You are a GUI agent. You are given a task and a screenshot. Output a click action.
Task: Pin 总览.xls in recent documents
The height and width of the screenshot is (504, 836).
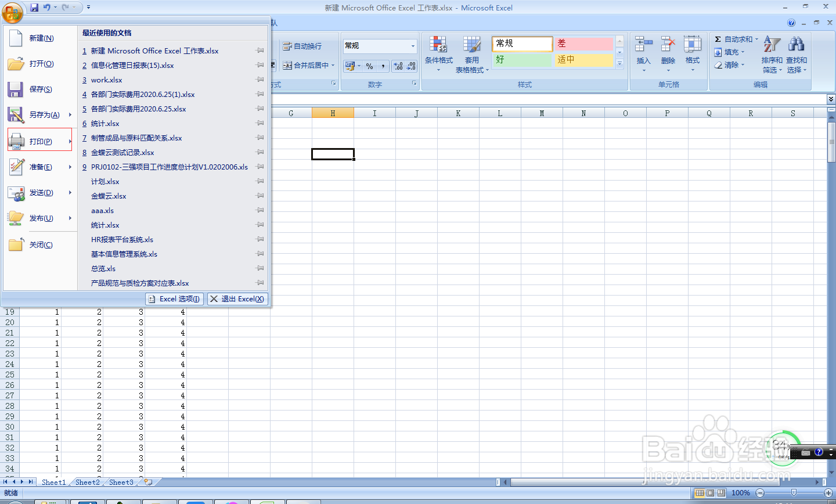[260, 268]
